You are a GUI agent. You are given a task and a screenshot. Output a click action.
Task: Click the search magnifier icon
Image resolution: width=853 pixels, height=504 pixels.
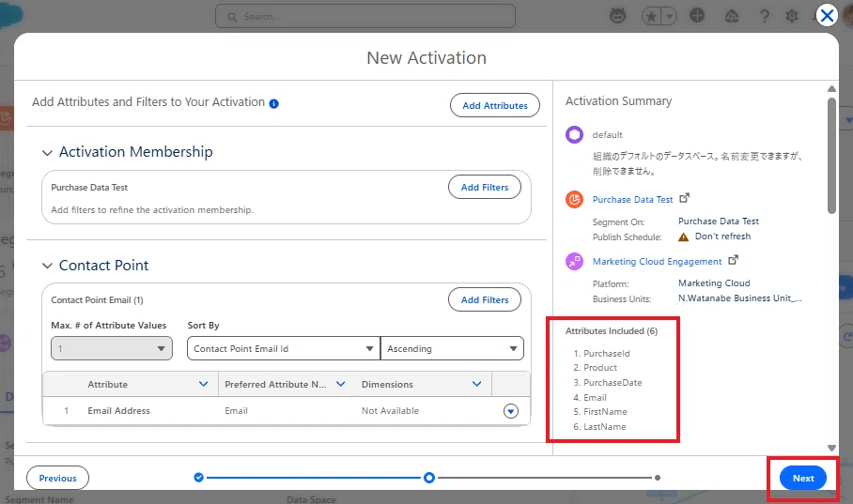point(232,17)
